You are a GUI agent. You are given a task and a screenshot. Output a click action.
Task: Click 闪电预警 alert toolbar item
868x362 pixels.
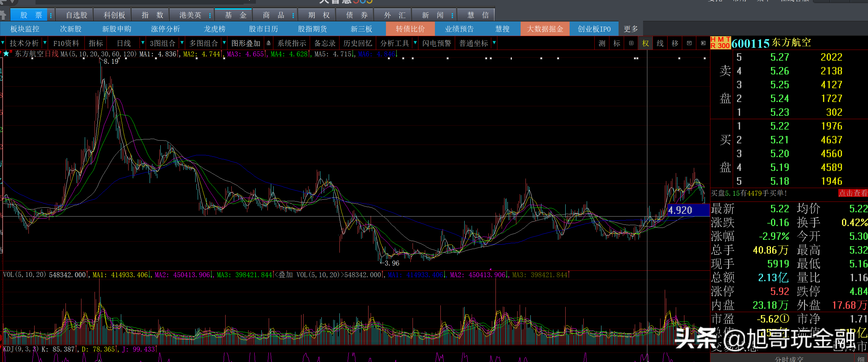click(x=436, y=43)
